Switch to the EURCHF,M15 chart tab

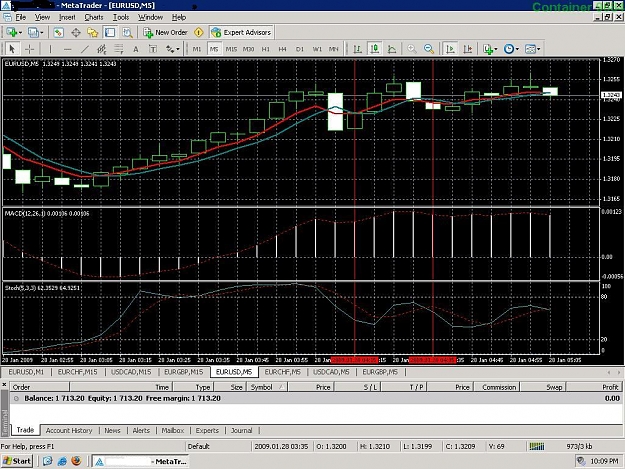tap(77, 372)
